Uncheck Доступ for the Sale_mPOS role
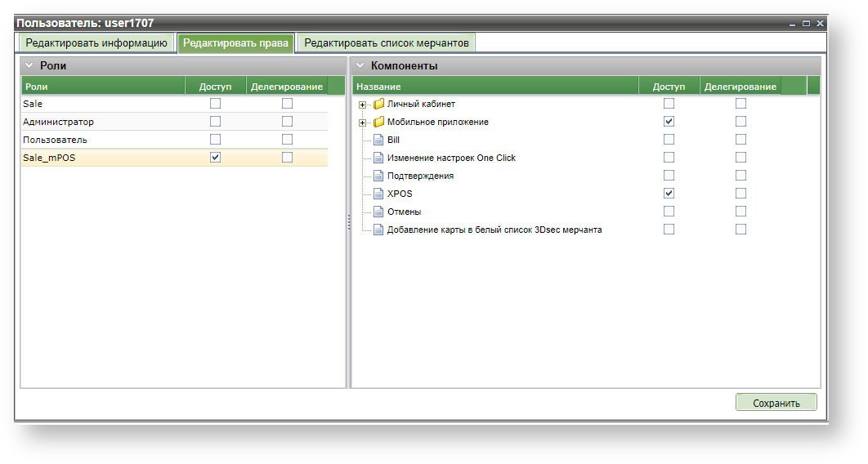Screen dimensions: 868x464 tap(216, 158)
